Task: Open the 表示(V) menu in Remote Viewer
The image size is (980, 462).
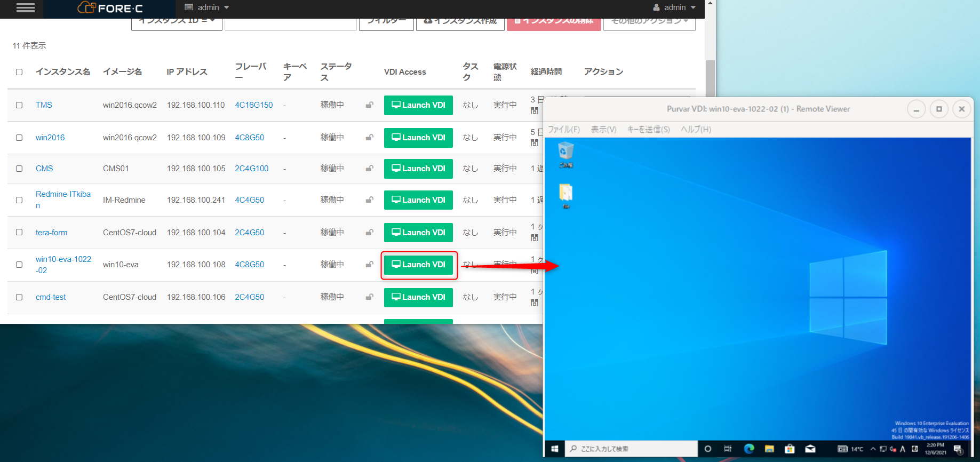Action: [x=603, y=130]
